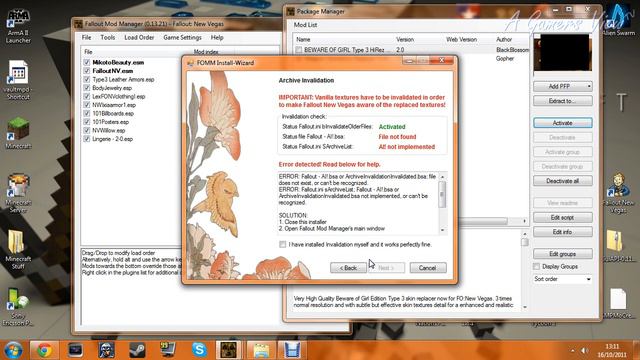Open taskbar icon next to Chrome
The height and width of the screenshot is (360, 640).
point(76,350)
